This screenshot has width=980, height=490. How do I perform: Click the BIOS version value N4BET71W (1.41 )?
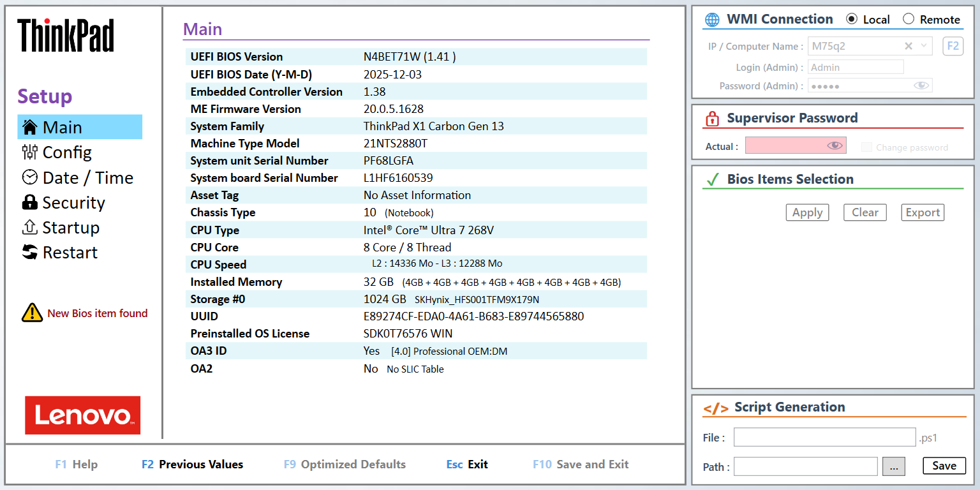(x=410, y=57)
